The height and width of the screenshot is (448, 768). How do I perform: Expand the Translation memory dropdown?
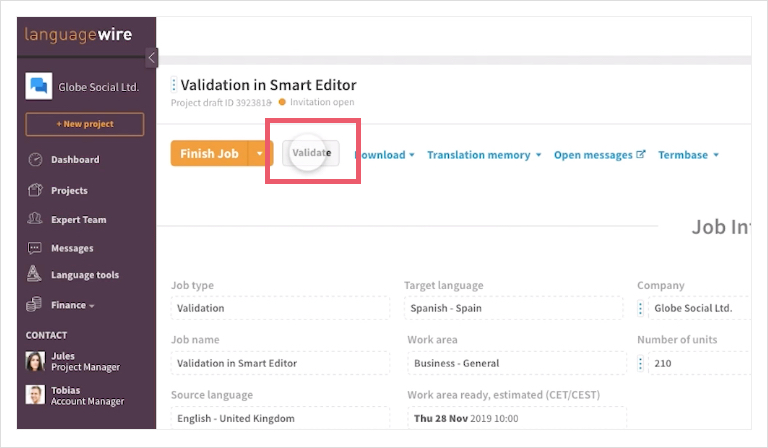click(x=484, y=155)
